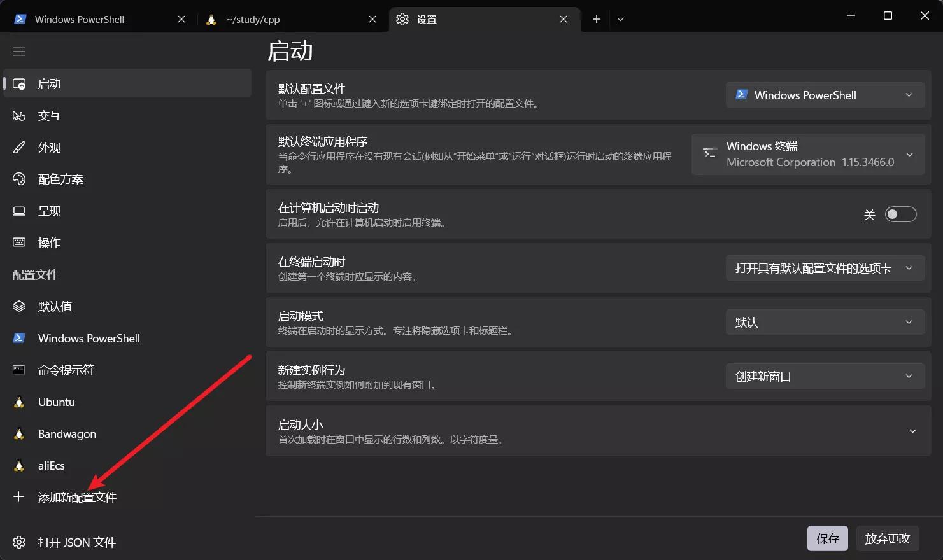Open 默认终端应用程序 Windows 终端 dropdown
The width and height of the screenshot is (943, 560).
(808, 154)
